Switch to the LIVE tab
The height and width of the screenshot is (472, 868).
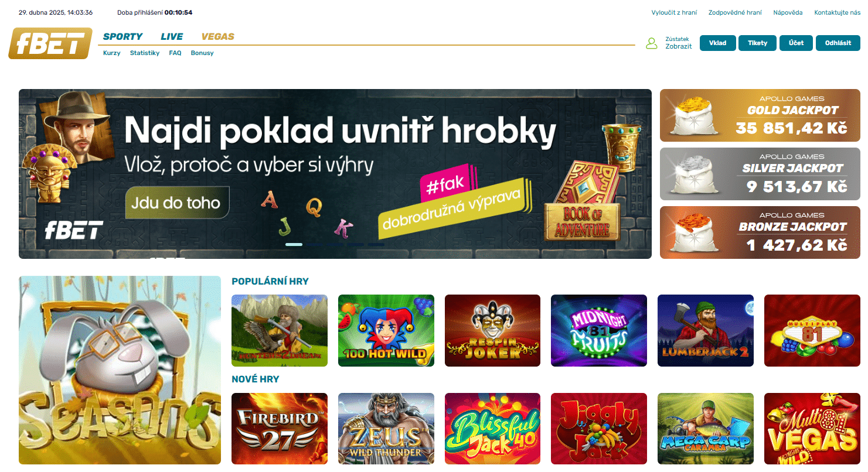point(172,36)
